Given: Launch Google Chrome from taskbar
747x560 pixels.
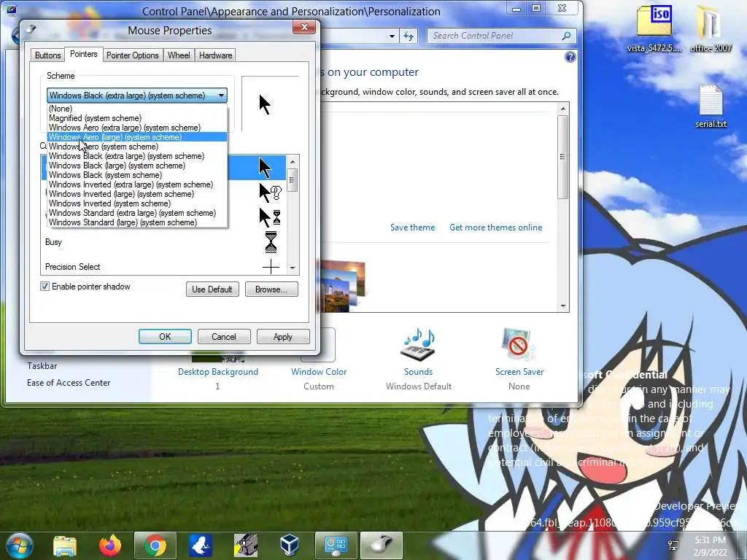Looking at the screenshot, I should coord(155,545).
